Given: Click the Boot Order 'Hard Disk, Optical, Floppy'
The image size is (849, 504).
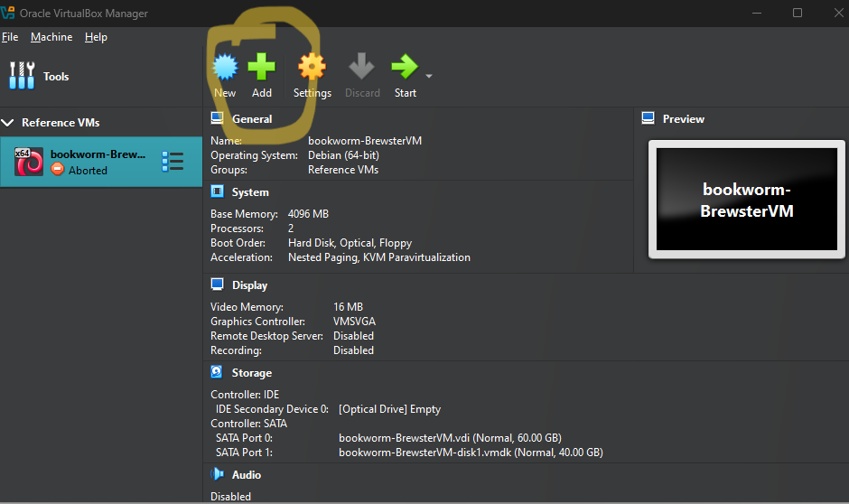Looking at the screenshot, I should coord(350,243).
